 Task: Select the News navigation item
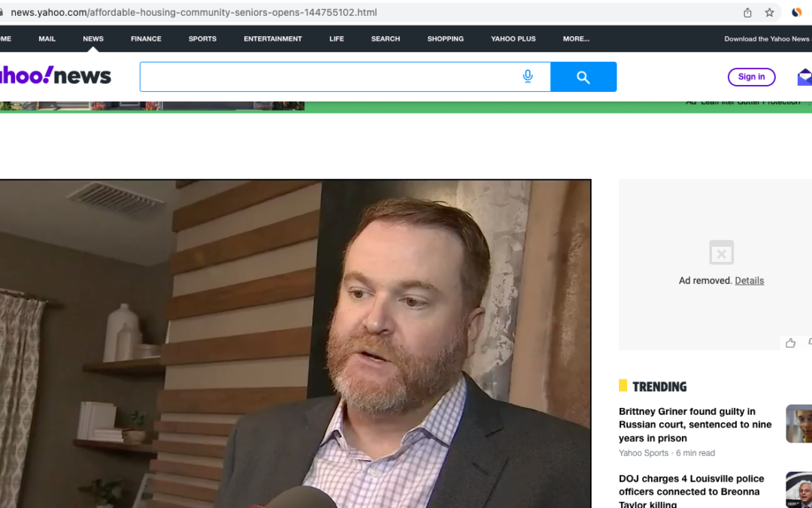pos(93,39)
